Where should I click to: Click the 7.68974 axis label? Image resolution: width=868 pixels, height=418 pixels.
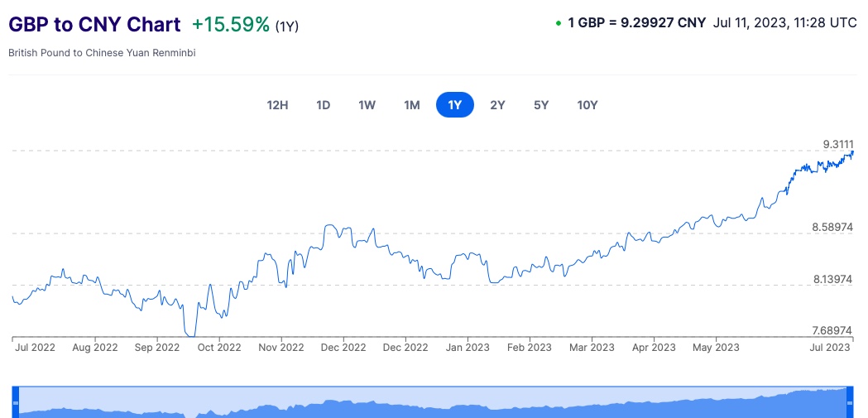click(x=832, y=330)
